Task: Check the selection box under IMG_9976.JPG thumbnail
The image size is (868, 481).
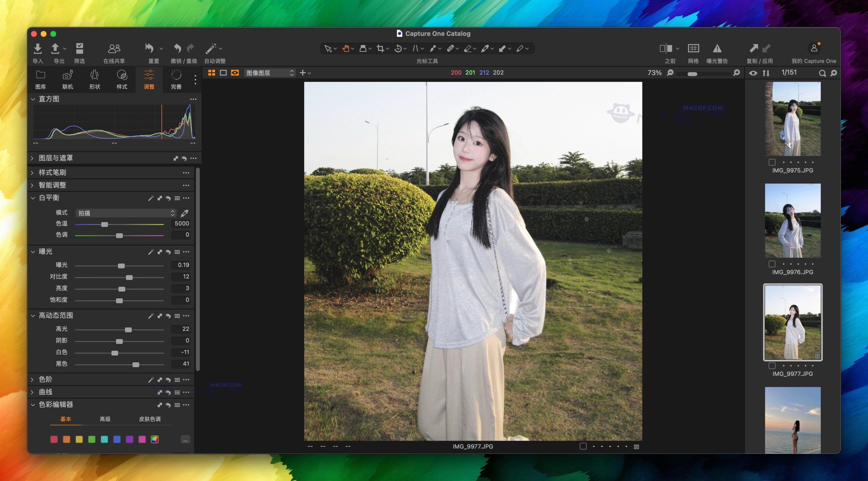Action: click(x=773, y=263)
